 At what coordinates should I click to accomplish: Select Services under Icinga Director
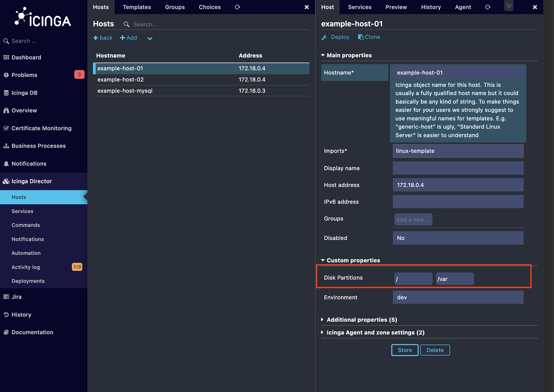44,211
